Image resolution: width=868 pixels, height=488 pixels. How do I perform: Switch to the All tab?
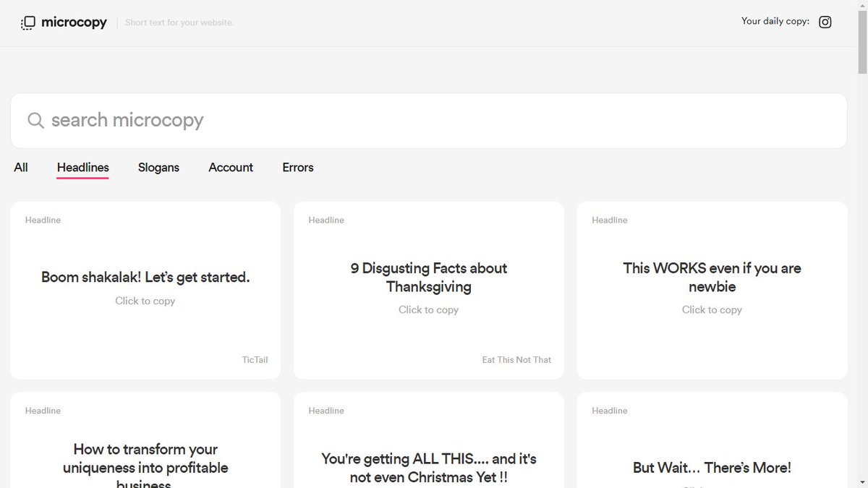(x=20, y=167)
